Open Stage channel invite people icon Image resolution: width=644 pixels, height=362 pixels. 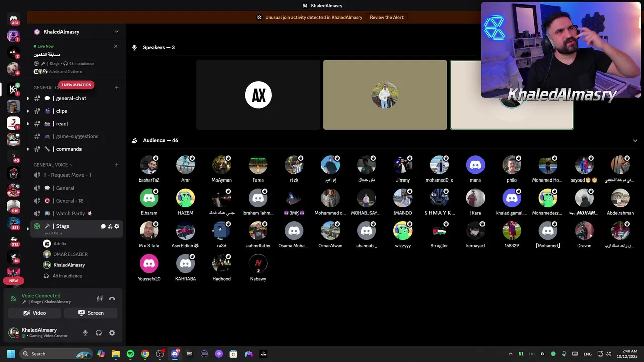pyautogui.click(x=110, y=226)
